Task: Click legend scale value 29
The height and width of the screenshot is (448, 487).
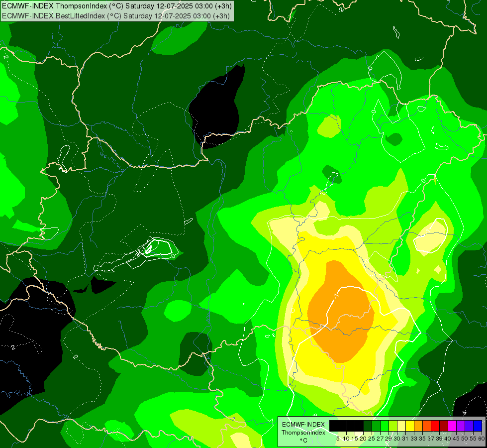Action: tap(389, 439)
